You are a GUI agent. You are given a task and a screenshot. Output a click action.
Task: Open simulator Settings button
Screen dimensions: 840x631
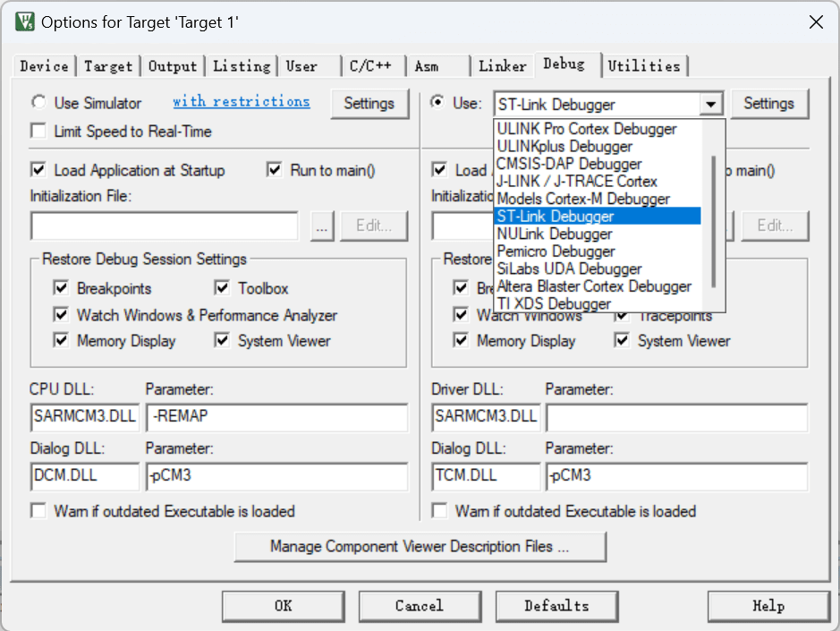[369, 104]
